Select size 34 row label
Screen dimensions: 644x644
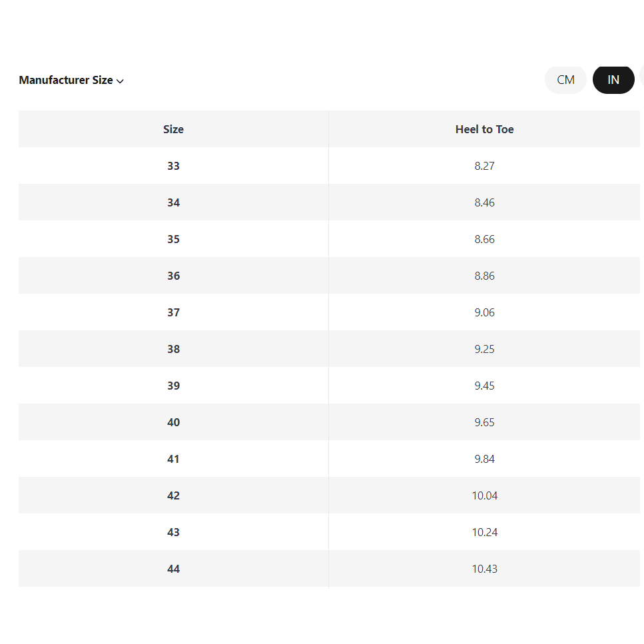[173, 202]
